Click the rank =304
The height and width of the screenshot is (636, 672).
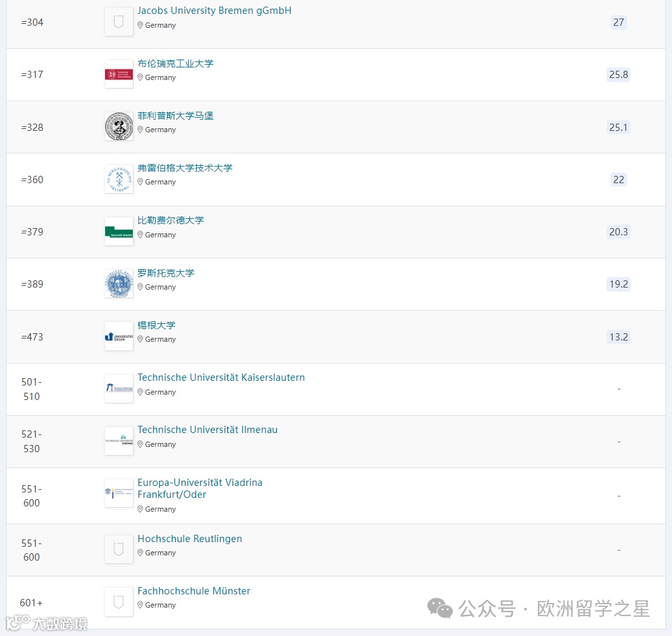point(32,22)
